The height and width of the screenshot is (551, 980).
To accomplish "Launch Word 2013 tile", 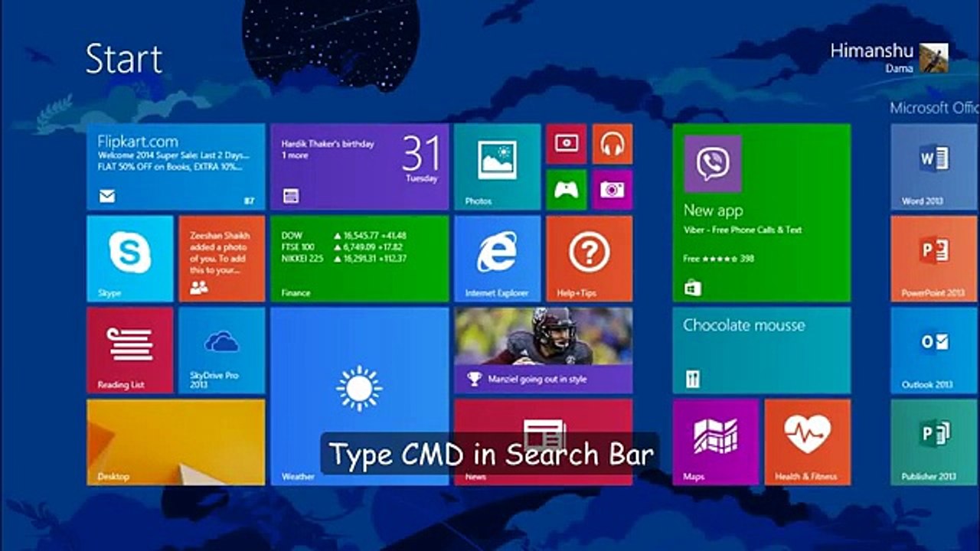I will tap(935, 167).
